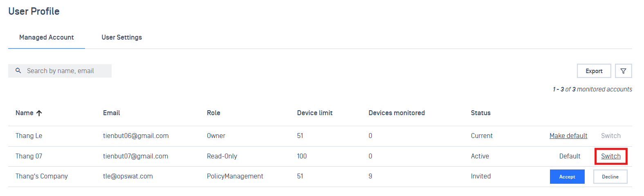Open the filter funnel icon
Viewport: 644px width, 196px height.
[623, 71]
